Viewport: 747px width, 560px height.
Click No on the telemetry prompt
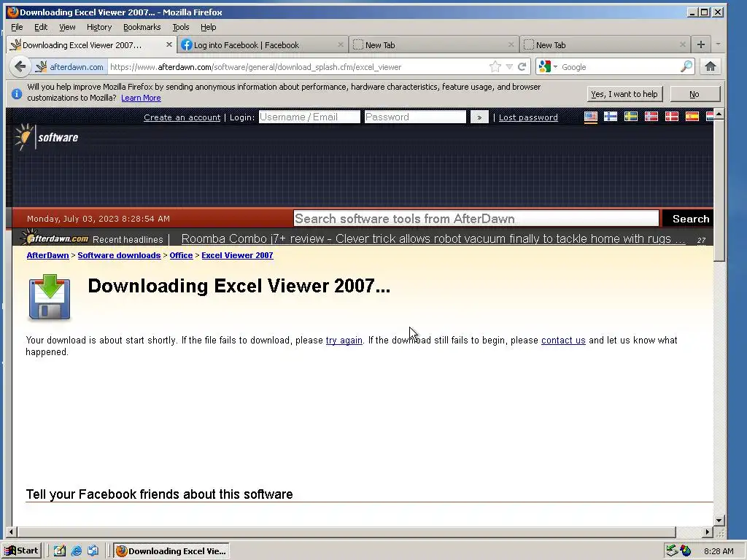tap(694, 94)
